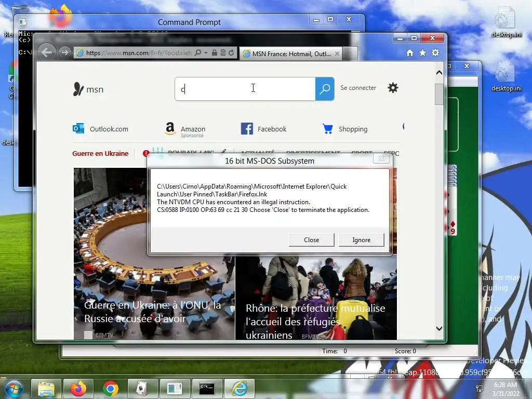Click the Se connecter link
The width and height of the screenshot is (532, 399).
[358, 88]
